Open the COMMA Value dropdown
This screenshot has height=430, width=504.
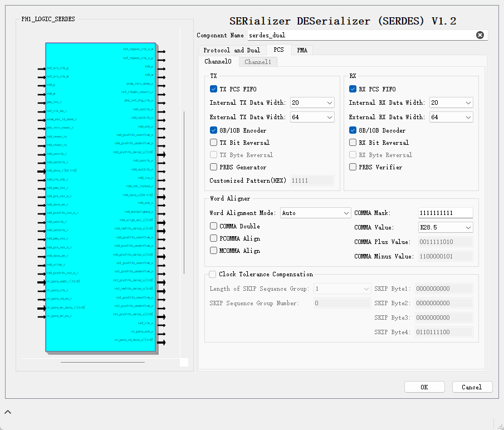click(x=446, y=227)
